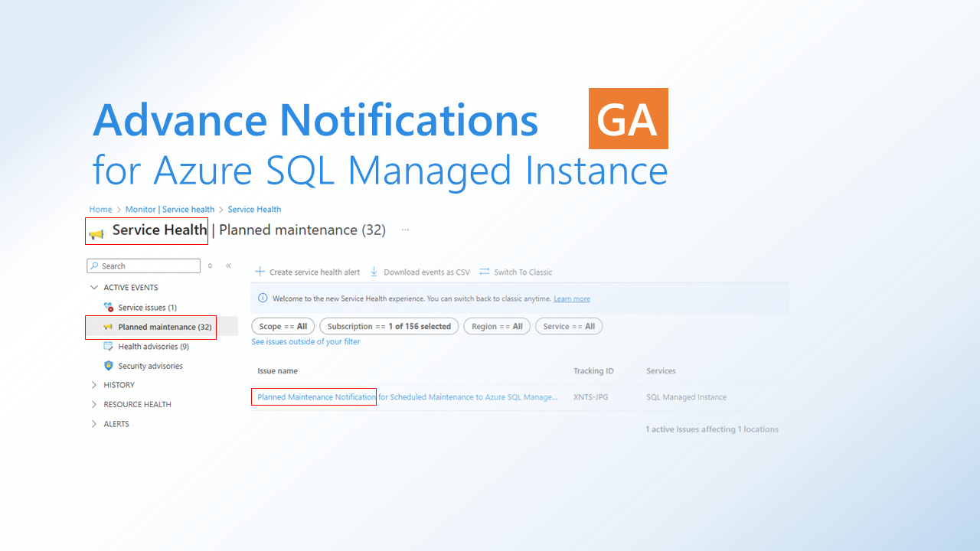Open the Learn more link
Image resolution: width=980 pixels, height=551 pixels.
pos(571,298)
